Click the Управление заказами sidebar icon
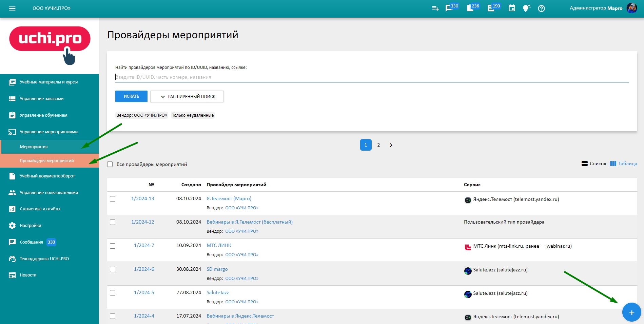The height and width of the screenshot is (324, 644). pyautogui.click(x=12, y=99)
